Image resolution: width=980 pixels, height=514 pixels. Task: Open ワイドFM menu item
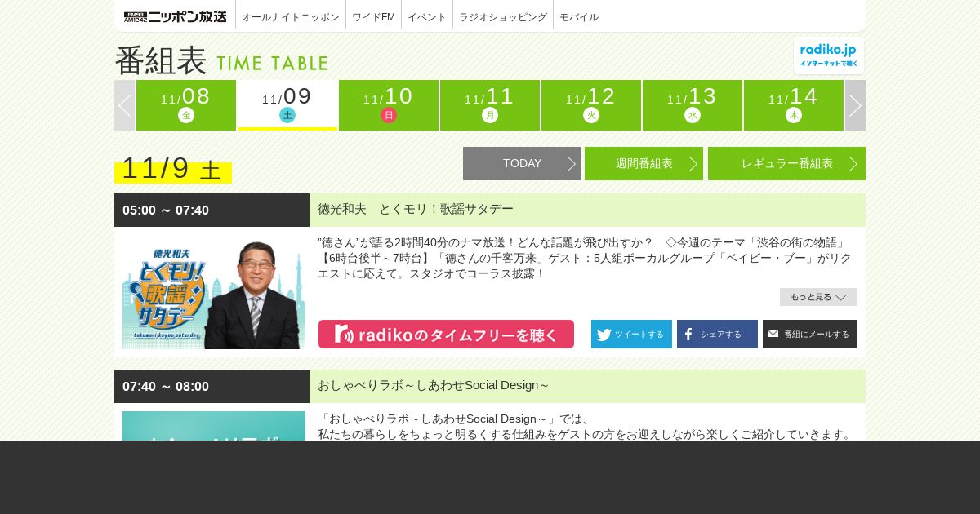(373, 17)
